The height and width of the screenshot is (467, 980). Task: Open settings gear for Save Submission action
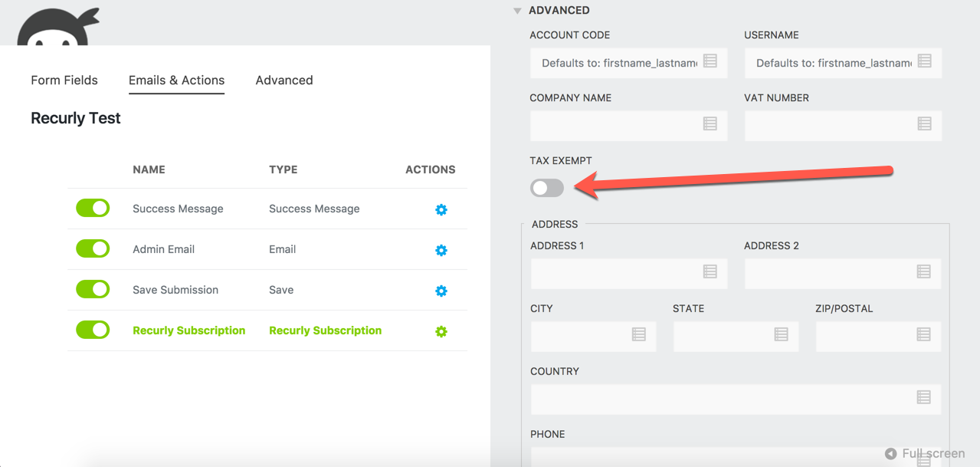click(x=441, y=291)
